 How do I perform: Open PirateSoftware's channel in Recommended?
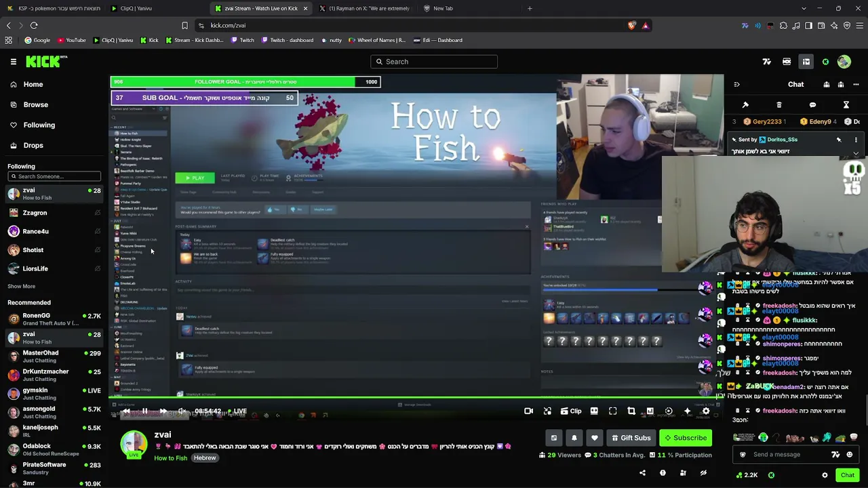(54, 468)
